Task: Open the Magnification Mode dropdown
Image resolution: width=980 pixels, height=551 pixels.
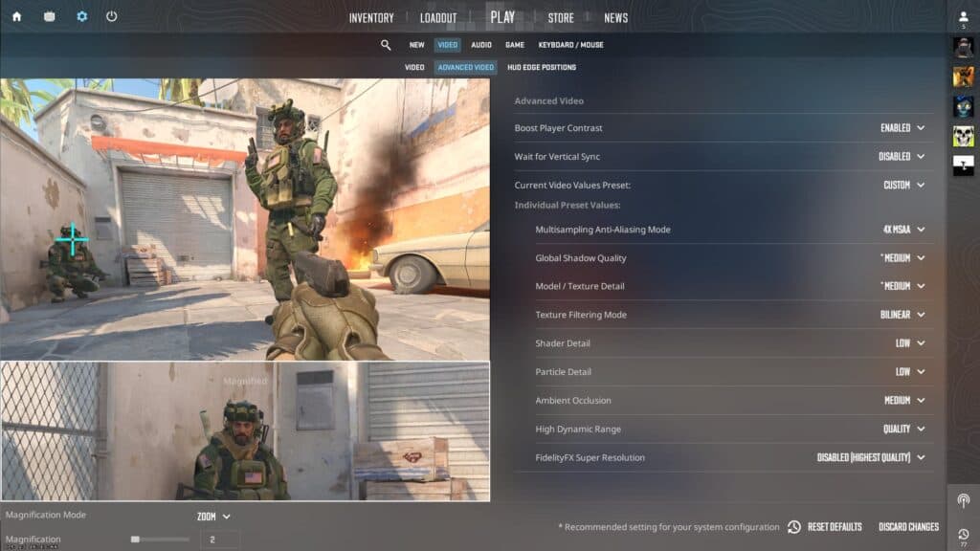Action: (212, 514)
